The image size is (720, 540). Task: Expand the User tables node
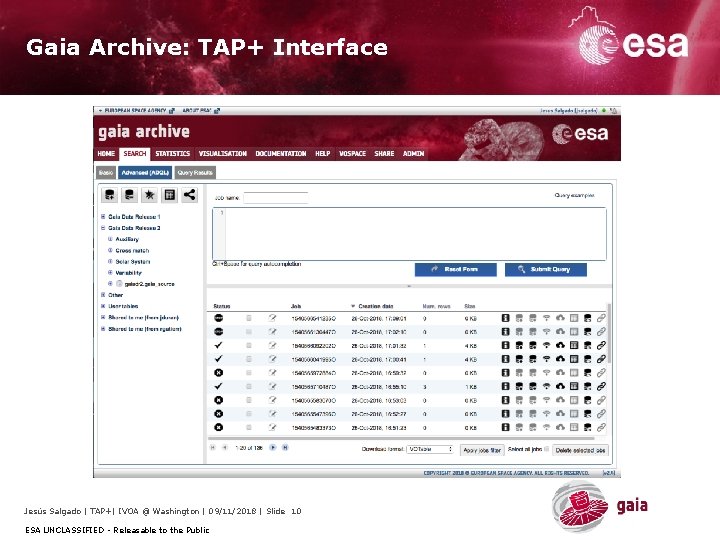tap(103, 306)
